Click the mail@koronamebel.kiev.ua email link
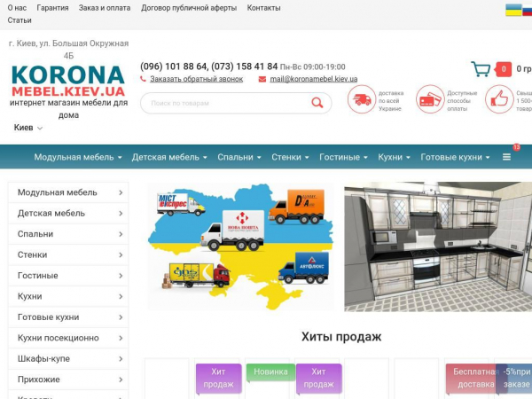532x399 pixels. (x=314, y=79)
